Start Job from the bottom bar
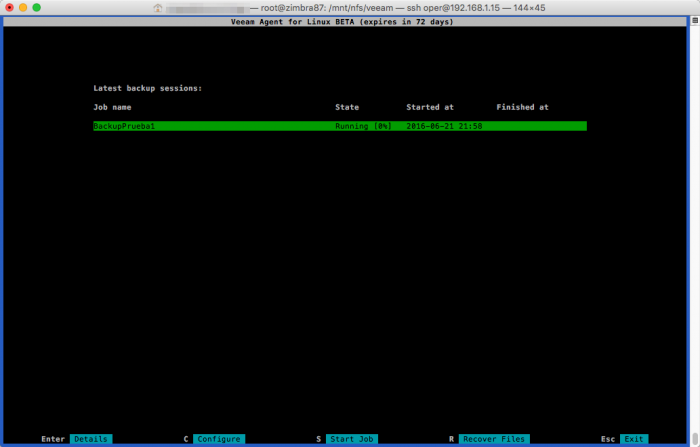Screen dimensions: 700x447 click(352, 439)
